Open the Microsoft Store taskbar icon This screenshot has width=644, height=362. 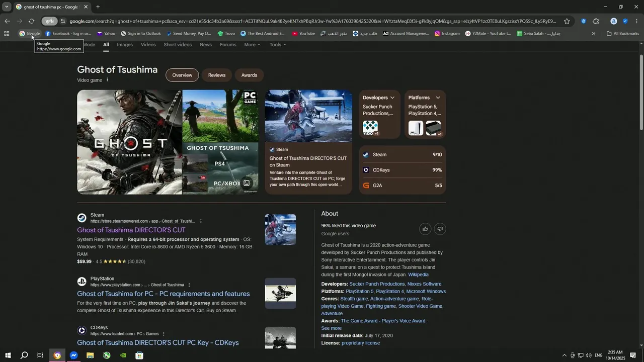coord(139,355)
